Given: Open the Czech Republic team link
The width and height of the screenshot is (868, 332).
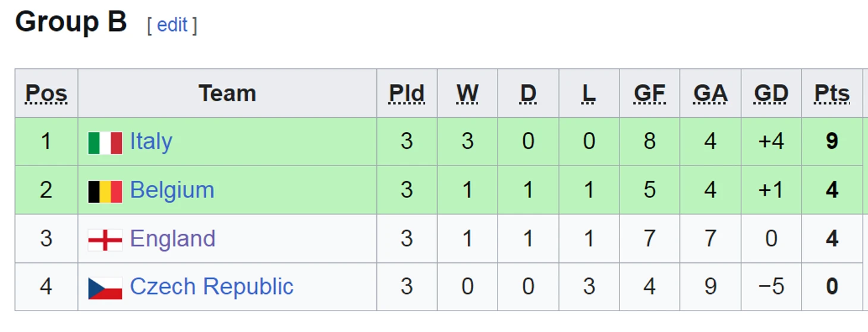Looking at the screenshot, I should click(212, 286).
